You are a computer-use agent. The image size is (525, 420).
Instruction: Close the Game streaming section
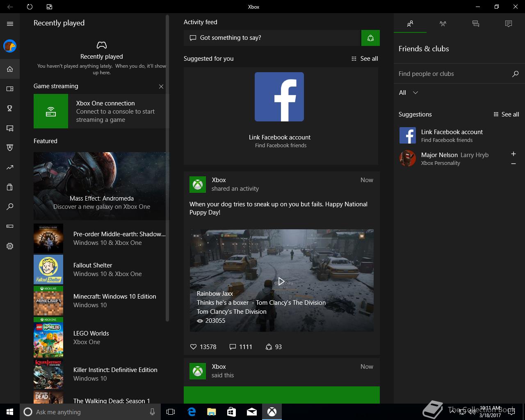tap(161, 87)
